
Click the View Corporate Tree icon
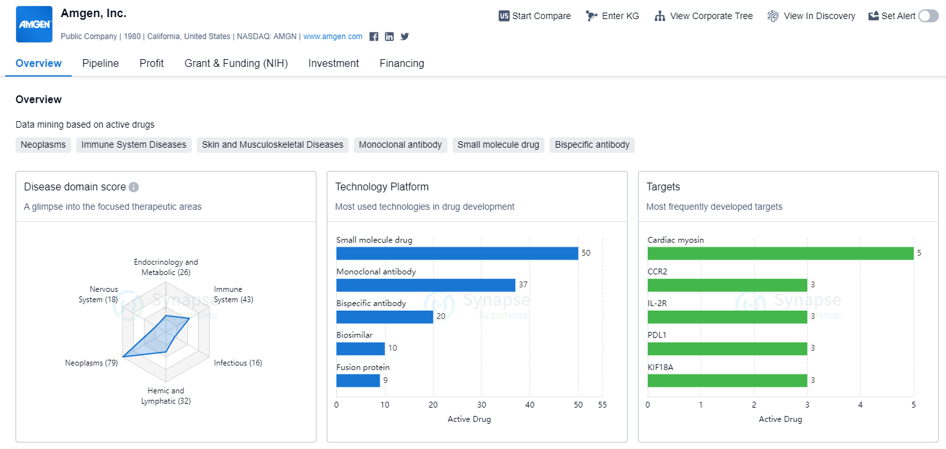[660, 16]
